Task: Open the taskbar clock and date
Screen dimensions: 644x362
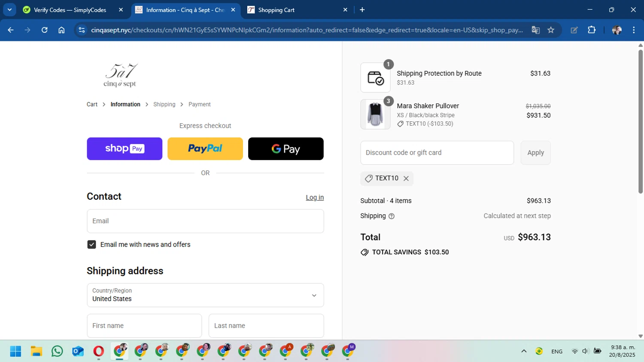Action: click(623, 351)
